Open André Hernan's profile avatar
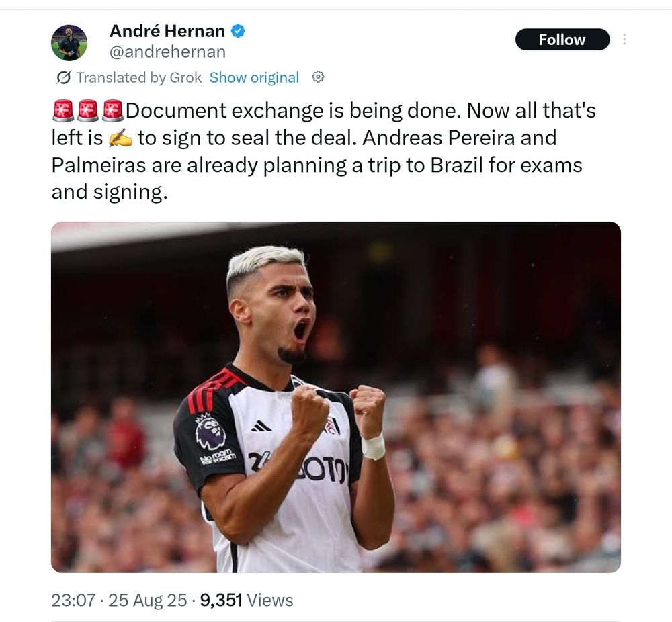The image size is (672, 622). [69, 42]
